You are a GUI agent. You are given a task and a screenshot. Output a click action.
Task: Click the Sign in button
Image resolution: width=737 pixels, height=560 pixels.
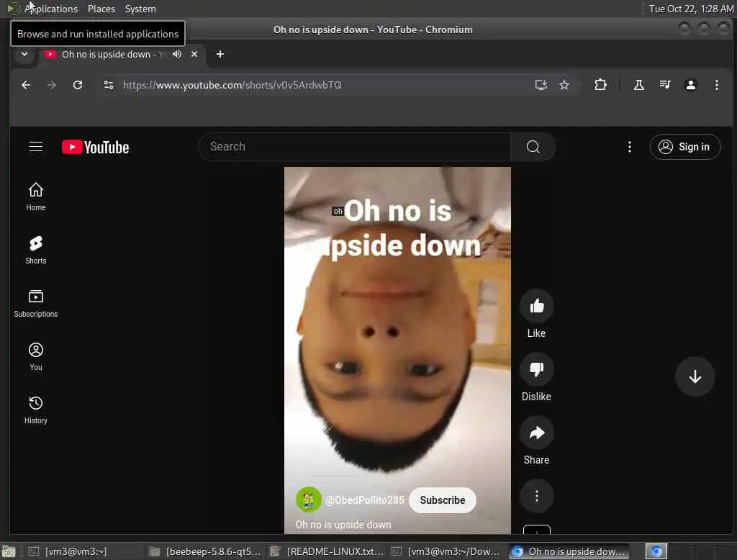click(x=685, y=147)
